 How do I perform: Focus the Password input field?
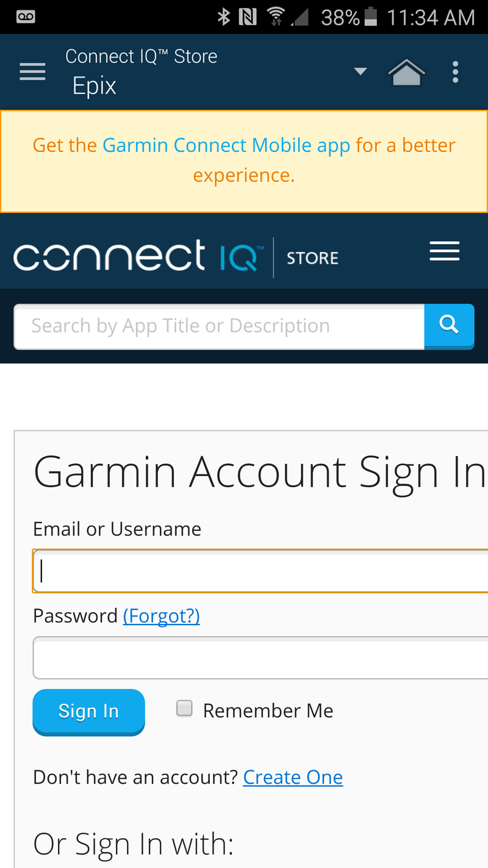[x=260, y=658]
